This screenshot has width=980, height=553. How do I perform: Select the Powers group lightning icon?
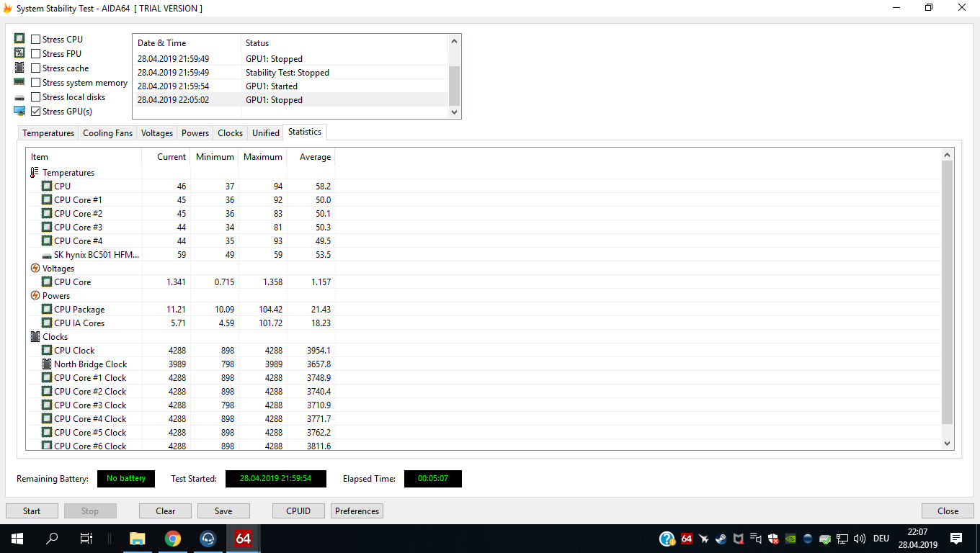[35, 296]
